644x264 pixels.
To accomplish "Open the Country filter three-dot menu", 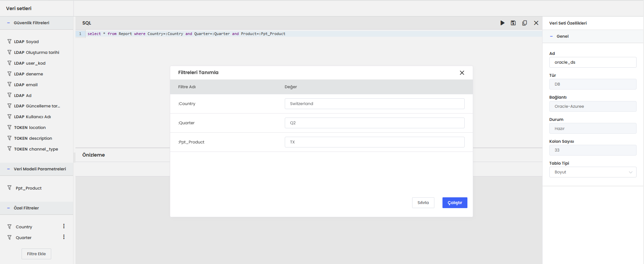I will pos(64,226).
